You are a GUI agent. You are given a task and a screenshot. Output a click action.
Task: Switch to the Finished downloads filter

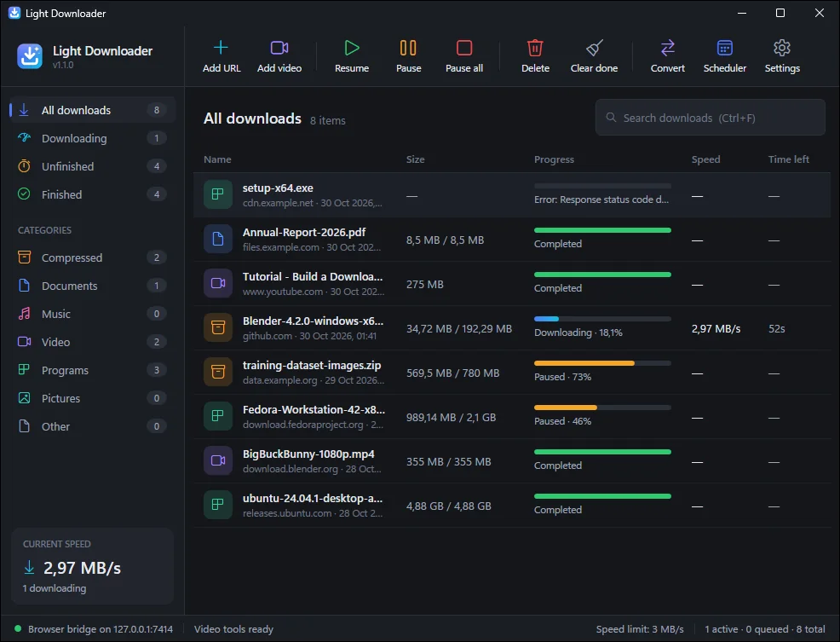click(x=93, y=194)
